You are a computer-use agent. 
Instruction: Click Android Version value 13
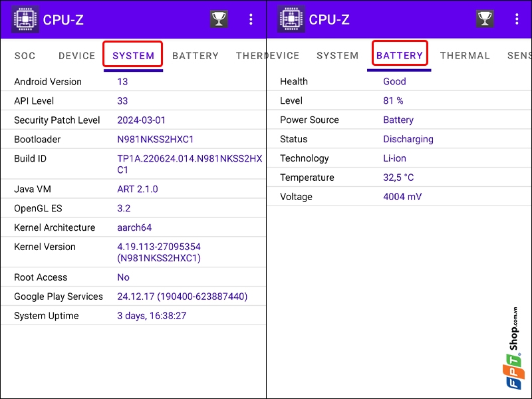[122, 82]
